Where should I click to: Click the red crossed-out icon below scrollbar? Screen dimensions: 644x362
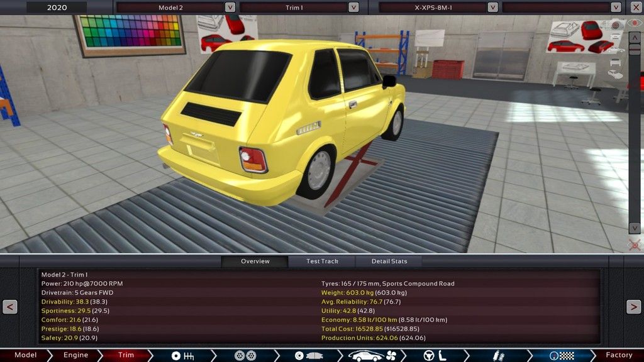[635, 245]
